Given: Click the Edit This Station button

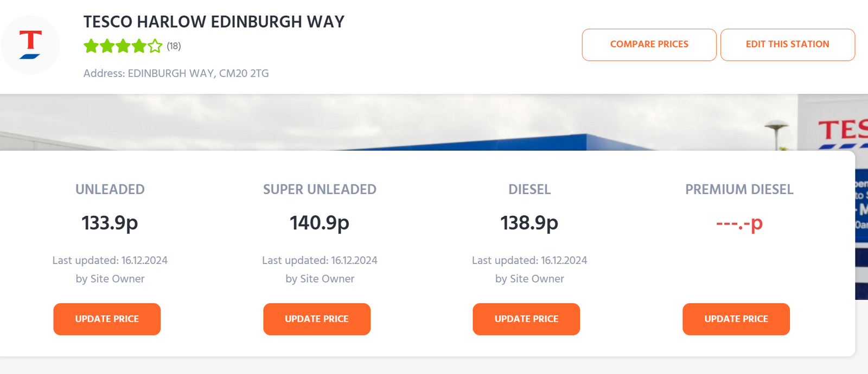Looking at the screenshot, I should (x=787, y=44).
